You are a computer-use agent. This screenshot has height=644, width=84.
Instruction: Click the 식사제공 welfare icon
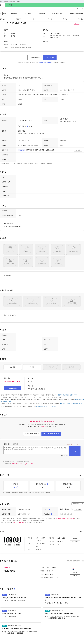tap(58, 262)
